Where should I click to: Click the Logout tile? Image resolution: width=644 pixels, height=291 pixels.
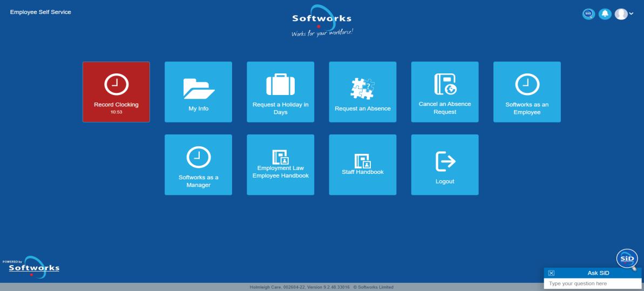(445, 165)
